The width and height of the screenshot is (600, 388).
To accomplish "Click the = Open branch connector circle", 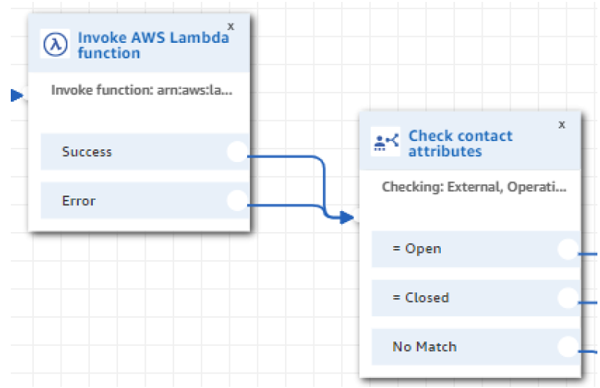I will 568,249.
